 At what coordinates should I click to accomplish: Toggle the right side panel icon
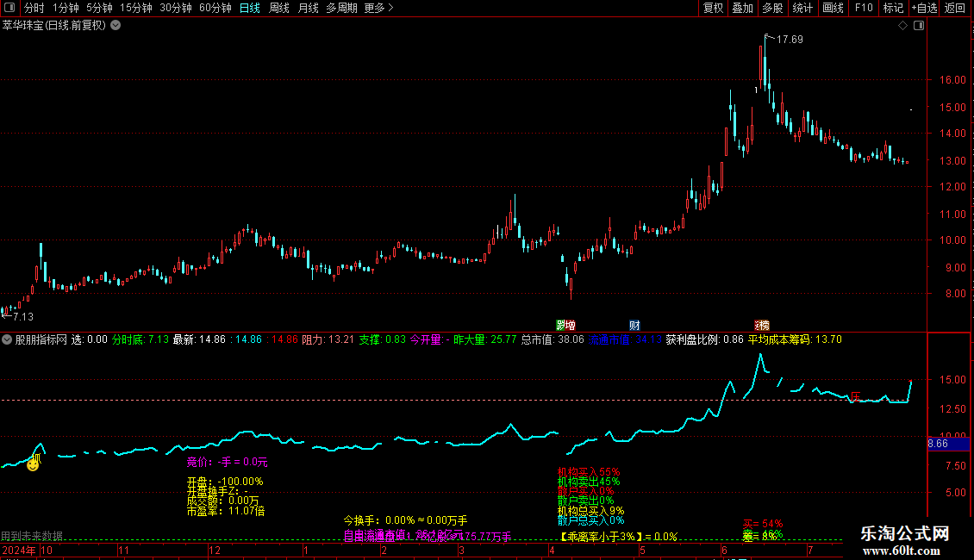pos(919,26)
